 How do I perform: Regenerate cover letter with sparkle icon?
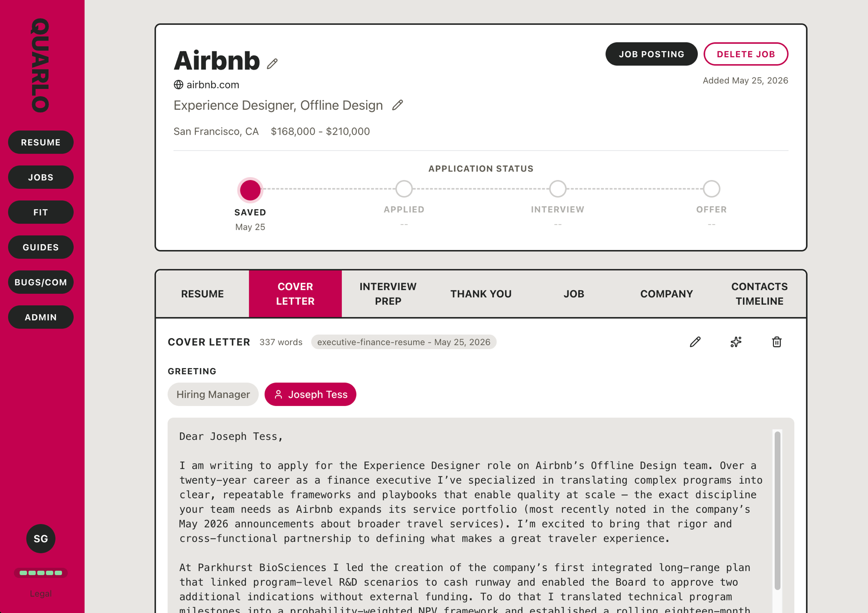coord(736,342)
